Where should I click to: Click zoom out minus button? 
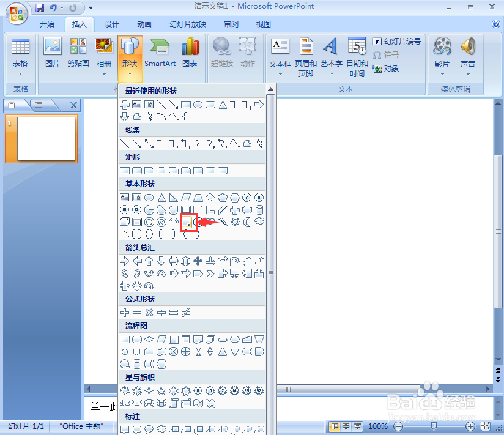[398, 426]
